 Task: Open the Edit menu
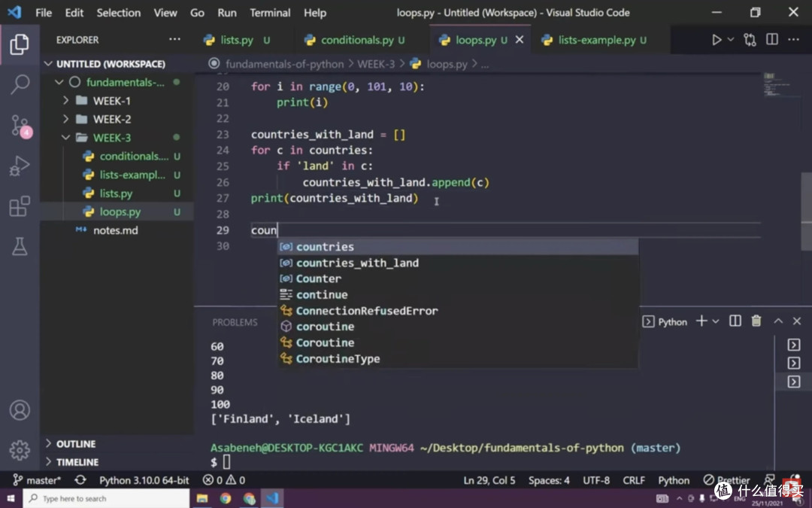pyautogui.click(x=74, y=13)
